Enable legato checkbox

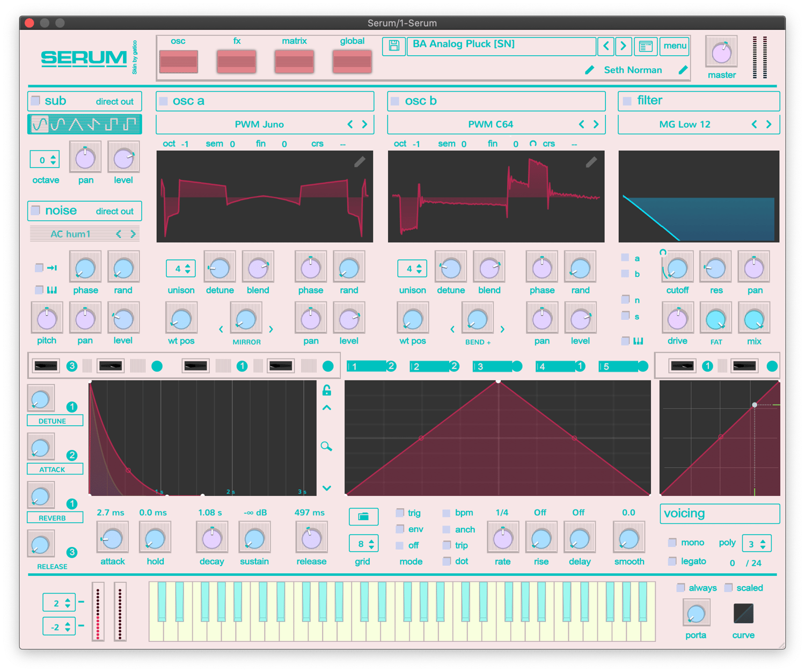(x=672, y=561)
